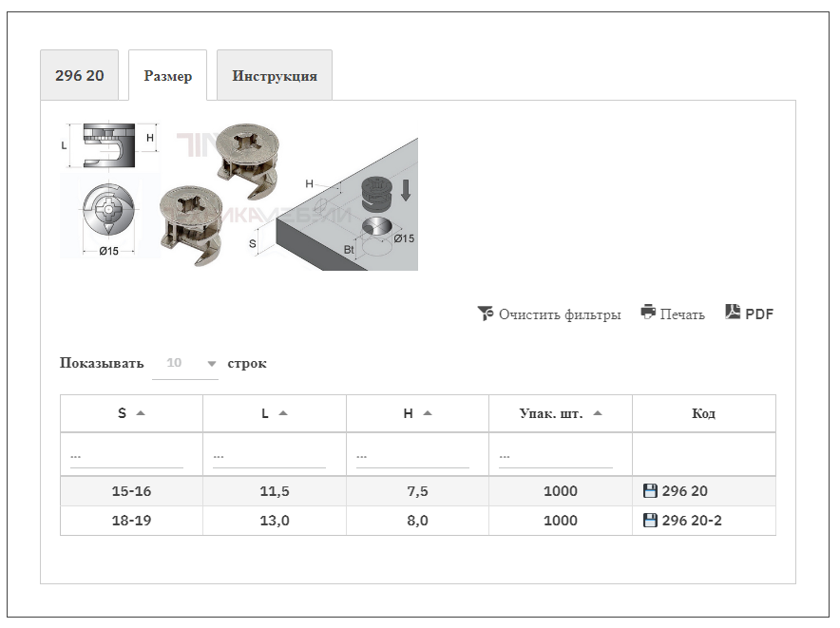This screenshot has height=628, width=840.
Task: Click Очистить фильтры link
Action: point(560,314)
